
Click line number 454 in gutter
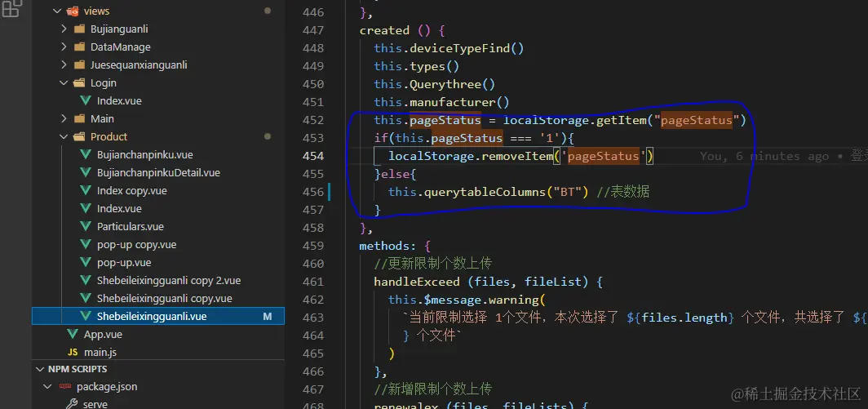coord(313,156)
